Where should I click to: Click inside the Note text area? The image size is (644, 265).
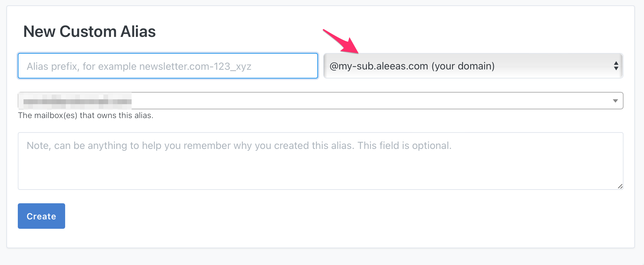pyautogui.click(x=320, y=161)
